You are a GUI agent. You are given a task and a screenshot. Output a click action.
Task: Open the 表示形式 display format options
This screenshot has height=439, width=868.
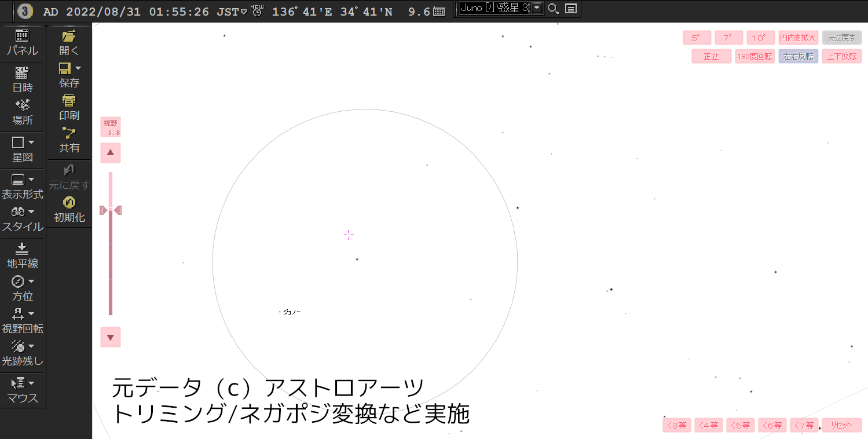tap(23, 186)
